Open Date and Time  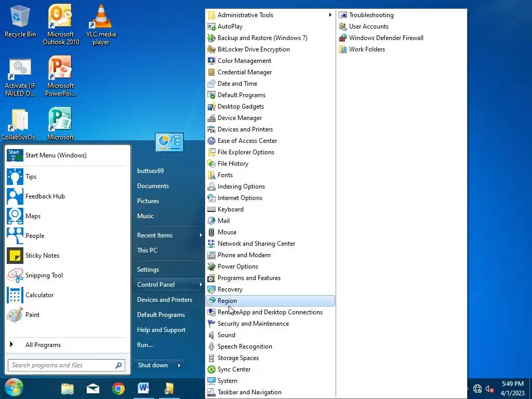point(270,84)
